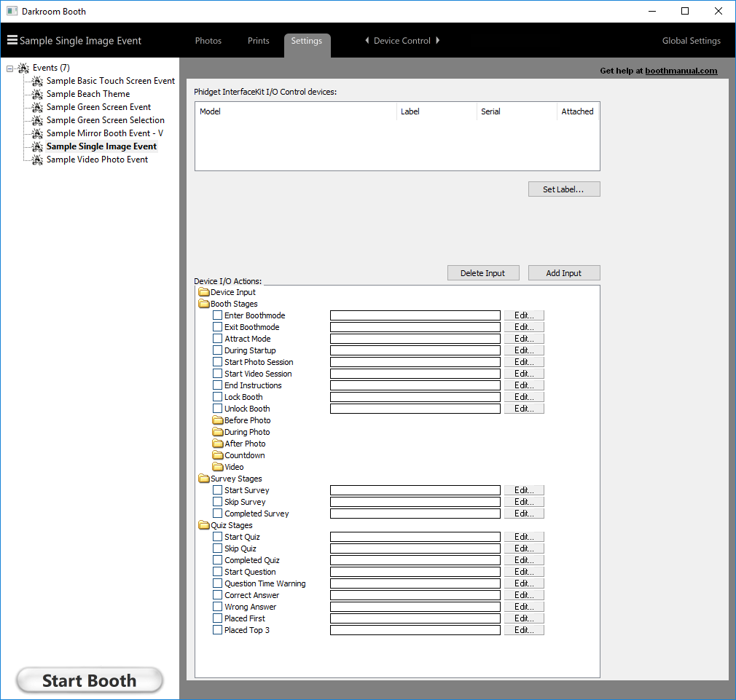The width and height of the screenshot is (736, 700).
Task: Click Edit... for Start Question
Action: [524, 572]
